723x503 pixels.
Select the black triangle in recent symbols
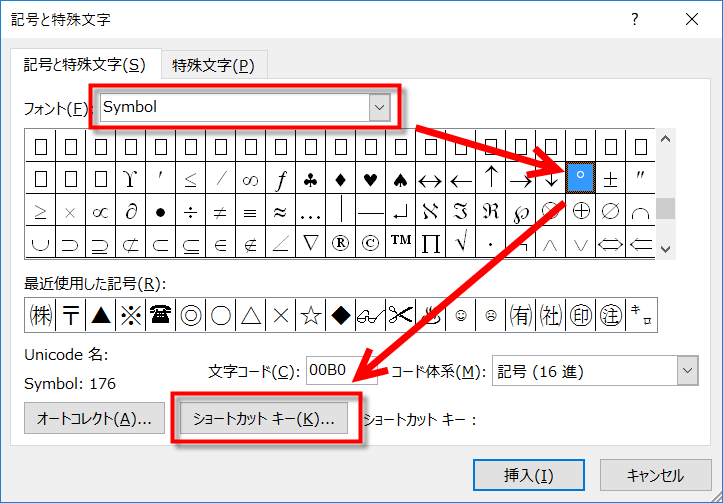(x=100, y=316)
